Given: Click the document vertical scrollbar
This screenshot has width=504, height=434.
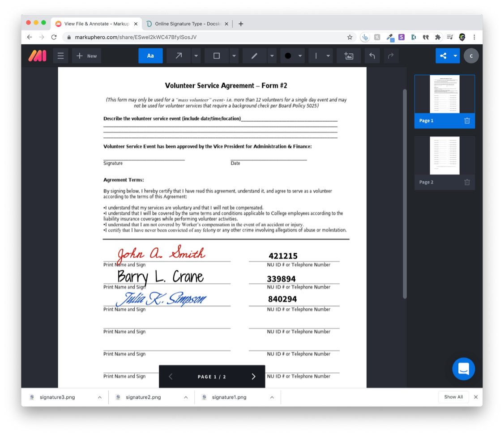Looking at the screenshot, I should (x=405, y=194).
